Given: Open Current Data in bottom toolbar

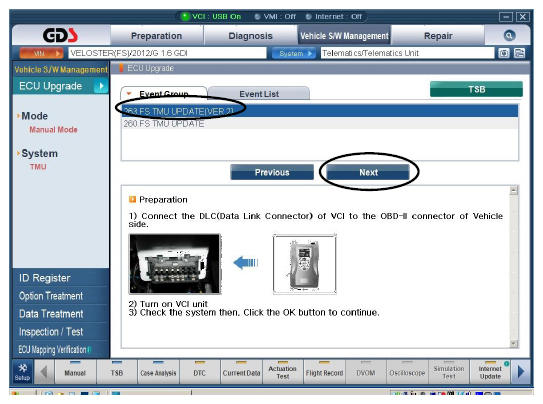Looking at the screenshot, I should pyautogui.click(x=241, y=372).
